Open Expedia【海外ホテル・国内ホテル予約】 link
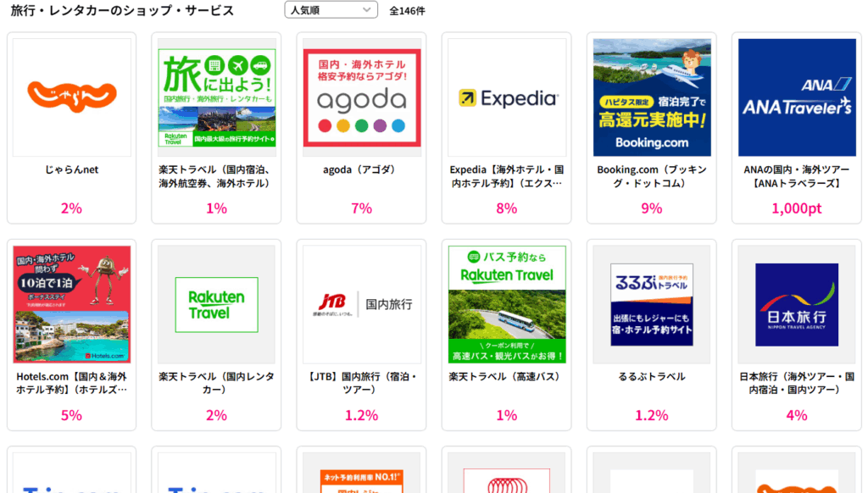Viewport: 868px width, 493px height. (507, 176)
